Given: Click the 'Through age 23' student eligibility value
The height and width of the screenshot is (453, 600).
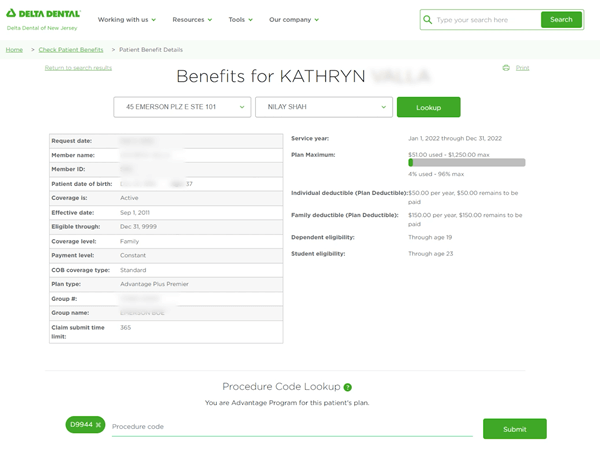Looking at the screenshot, I should pos(430,254).
